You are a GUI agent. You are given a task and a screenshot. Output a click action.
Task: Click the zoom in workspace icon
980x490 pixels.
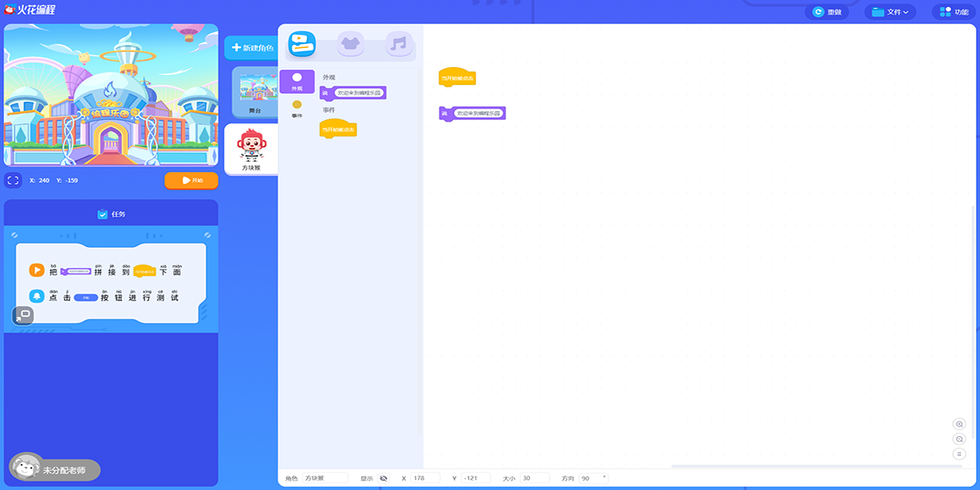960,424
